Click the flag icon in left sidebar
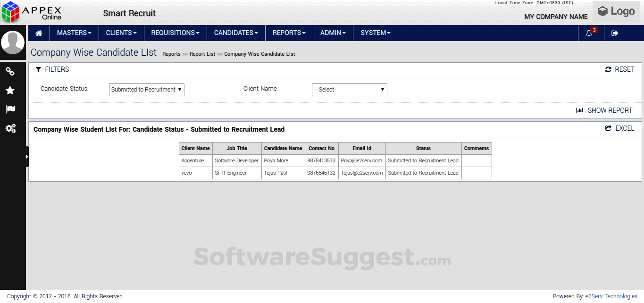The image size is (644, 303). pos(10,109)
